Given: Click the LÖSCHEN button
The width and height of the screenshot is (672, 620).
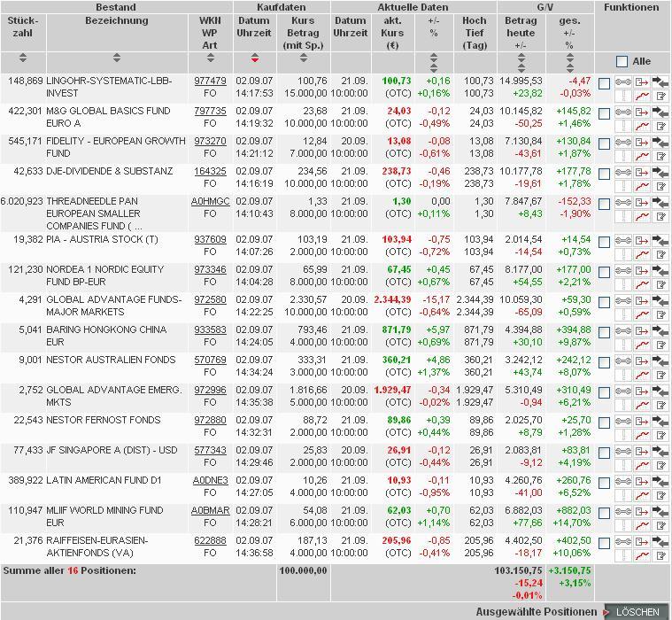Looking at the screenshot, I should [x=637, y=612].
